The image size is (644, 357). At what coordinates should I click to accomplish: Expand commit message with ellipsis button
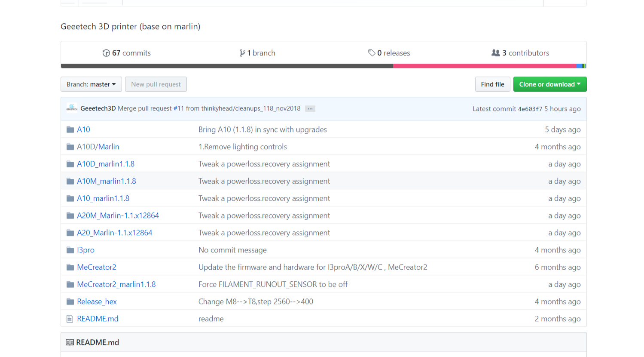(310, 109)
